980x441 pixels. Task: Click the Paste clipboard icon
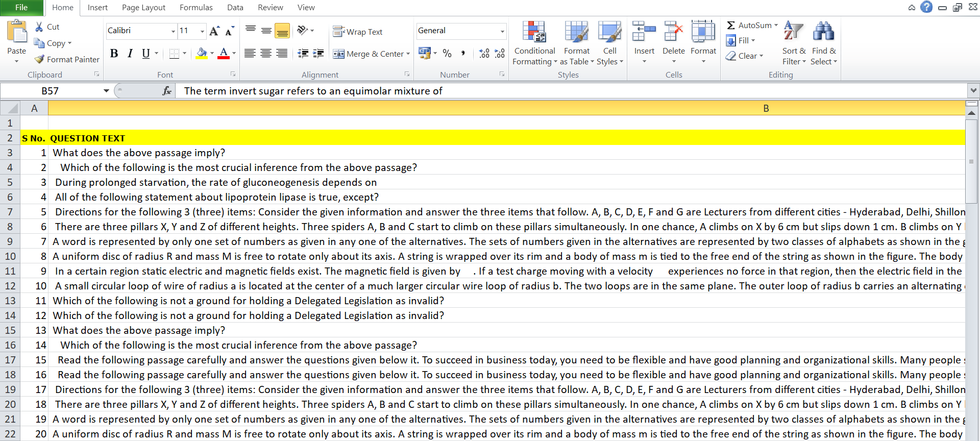(x=17, y=32)
